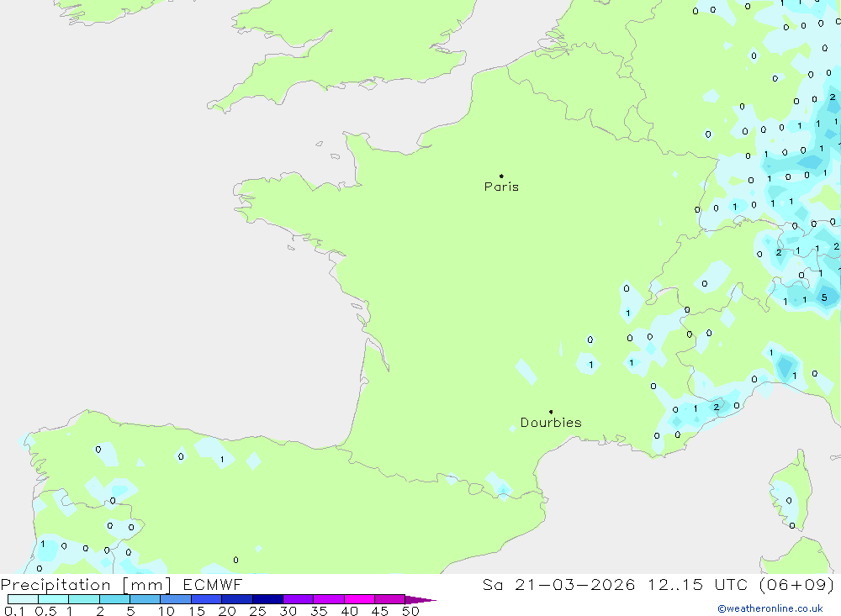Click the Dourbies city marker dot
841x616 pixels.
click(x=551, y=412)
